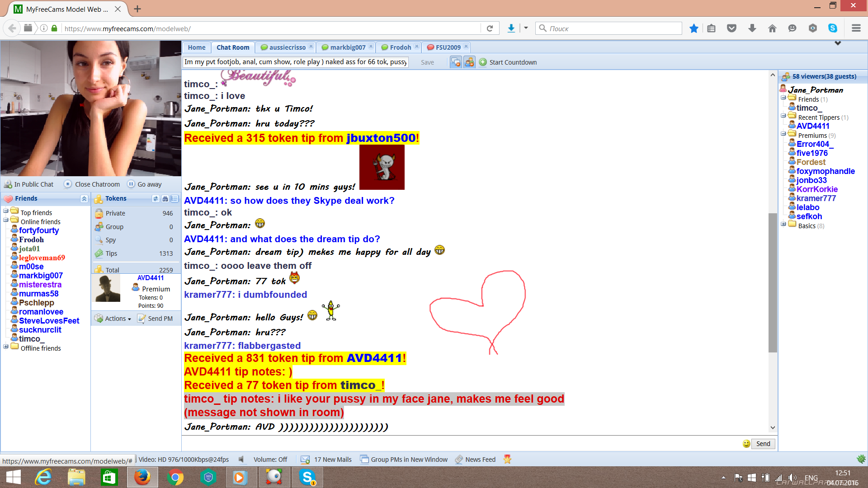
Task: Click the volume speaker icon in status bar
Action: [242, 460]
